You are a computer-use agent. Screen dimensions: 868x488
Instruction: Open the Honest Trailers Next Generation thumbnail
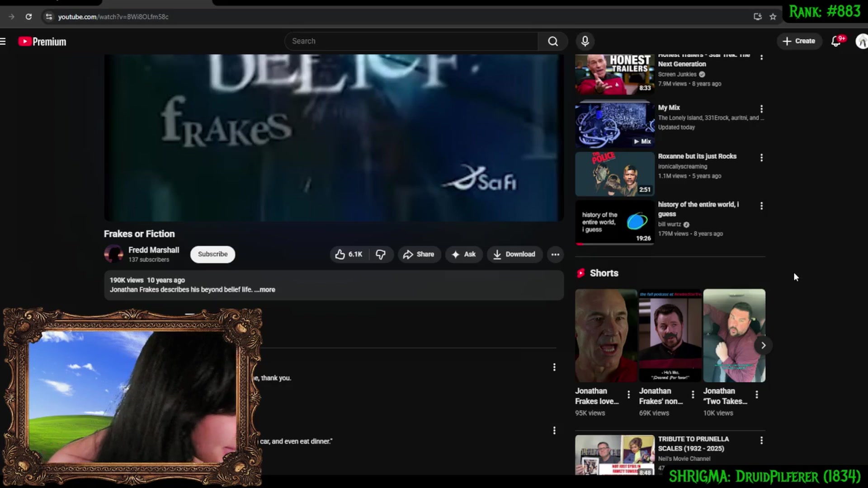point(615,75)
